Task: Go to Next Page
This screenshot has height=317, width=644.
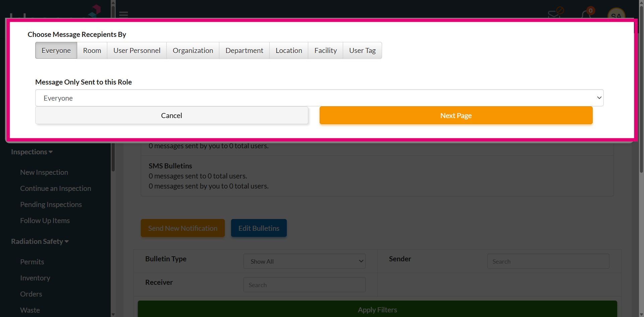Action: (456, 115)
